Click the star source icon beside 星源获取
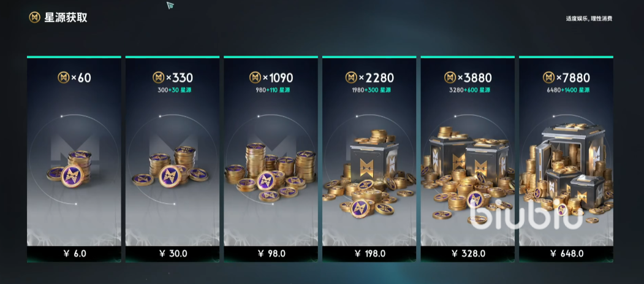 34,17
